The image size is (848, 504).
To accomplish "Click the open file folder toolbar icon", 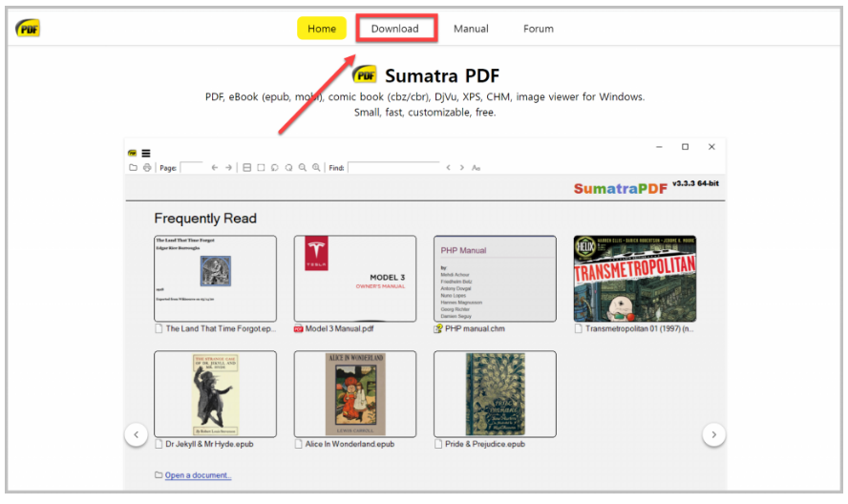I will 133,168.
